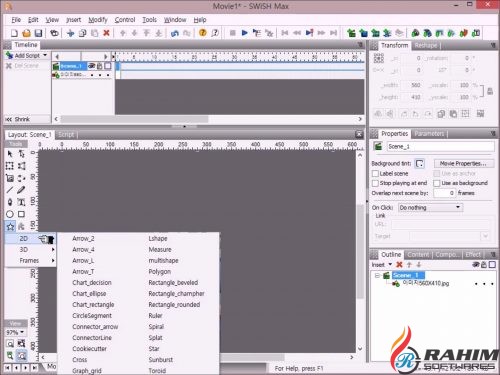Move item down with Outline down arrow
The image size is (500, 375).
(x=419, y=265)
